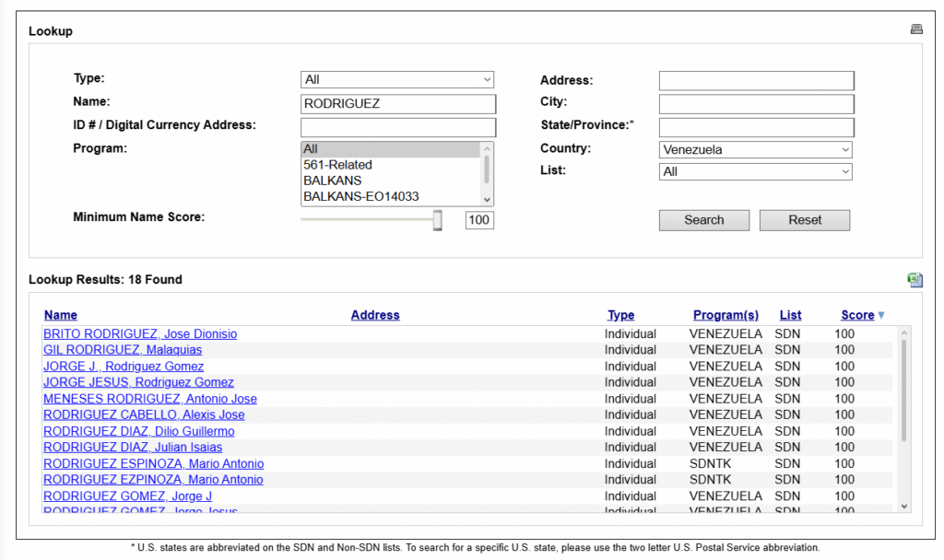944x560 pixels.
Task: Click the Score sort arrow icon
Action: tap(881, 315)
